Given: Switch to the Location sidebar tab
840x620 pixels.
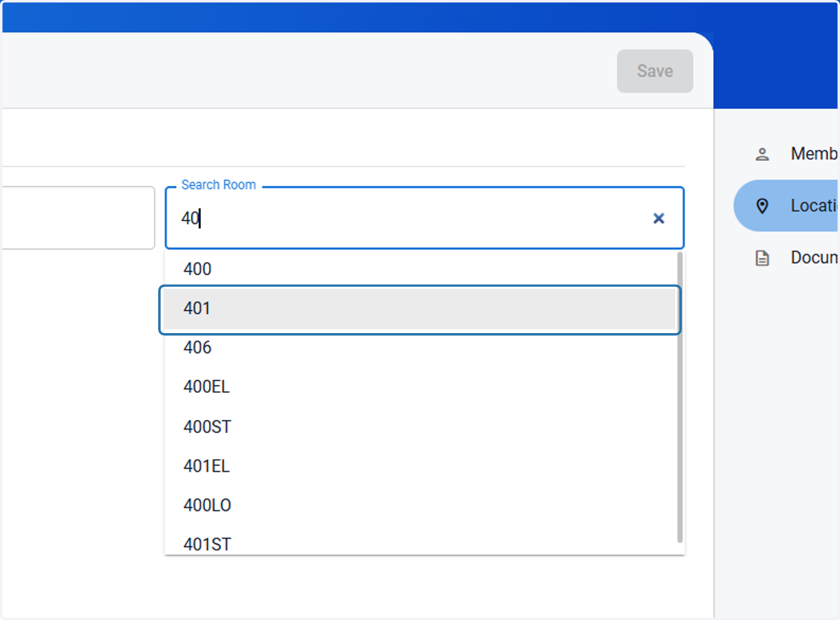Looking at the screenshot, I should pos(787,206).
